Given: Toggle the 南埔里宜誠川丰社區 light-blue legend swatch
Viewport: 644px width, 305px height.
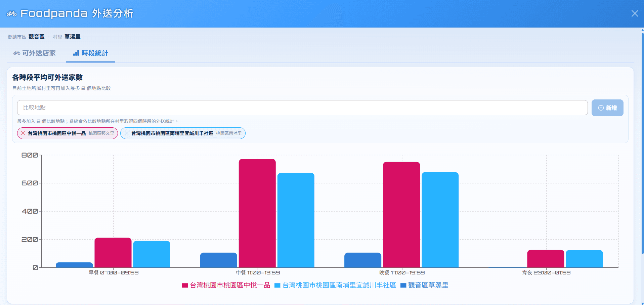Looking at the screenshot, I should click(x=277, y=286).
